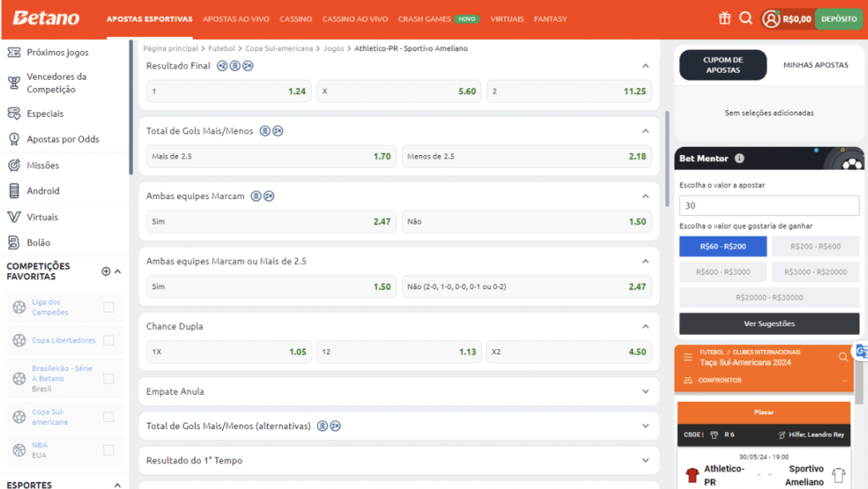Viewport: 868px width, 489px height.
Task: Expand Total de Gols Mais/Menos (alternativas)
Action: [645, 426]
